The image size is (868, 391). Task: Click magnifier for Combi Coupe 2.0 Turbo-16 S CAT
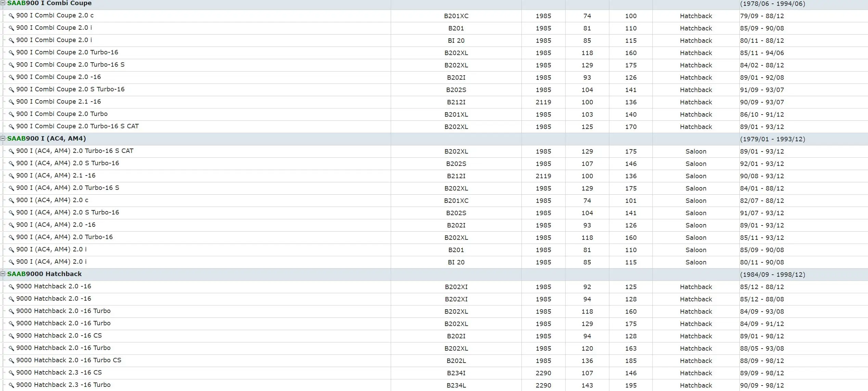tap(11, 127)
